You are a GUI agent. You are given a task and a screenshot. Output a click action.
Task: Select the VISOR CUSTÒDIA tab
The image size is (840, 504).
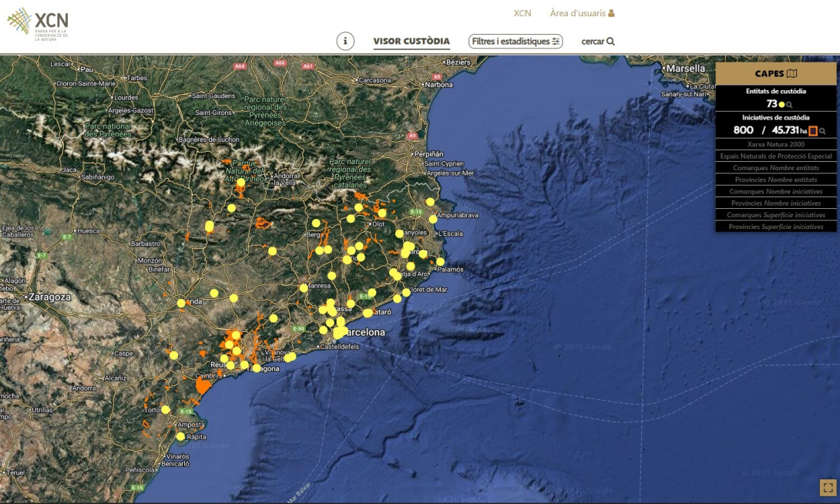pyautogui.click(x=412, y=42)
